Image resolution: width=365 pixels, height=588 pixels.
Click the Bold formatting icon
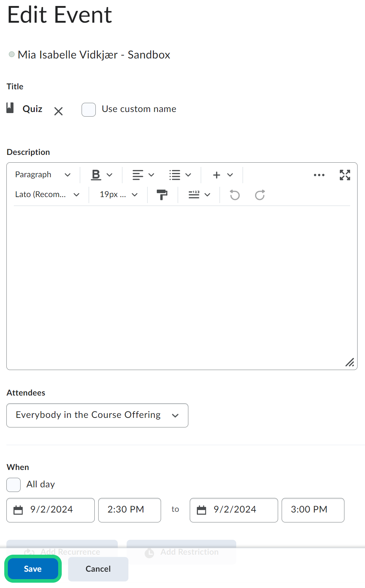pos(96,175)
